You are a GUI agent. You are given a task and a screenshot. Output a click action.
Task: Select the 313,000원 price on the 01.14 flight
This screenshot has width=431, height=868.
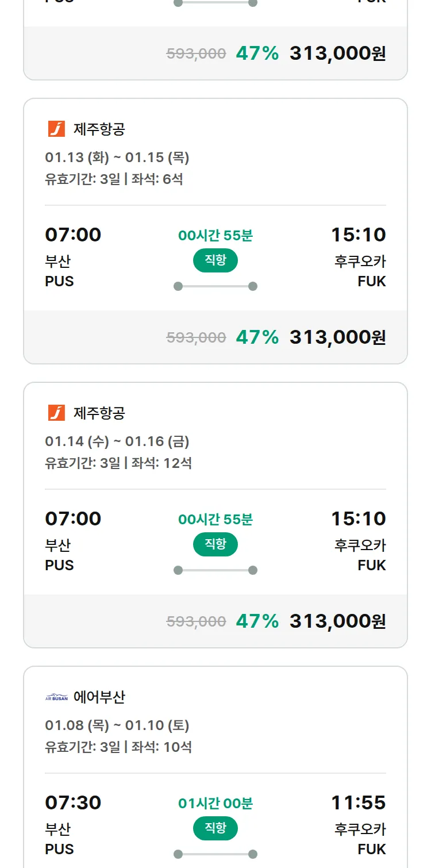click(x=337, y=621)
